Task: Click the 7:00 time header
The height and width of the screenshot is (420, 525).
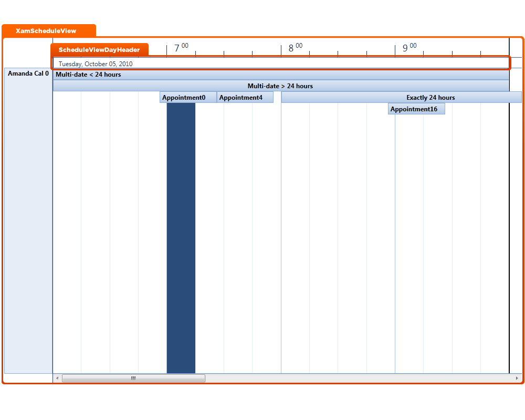Action: click(181, 48)
